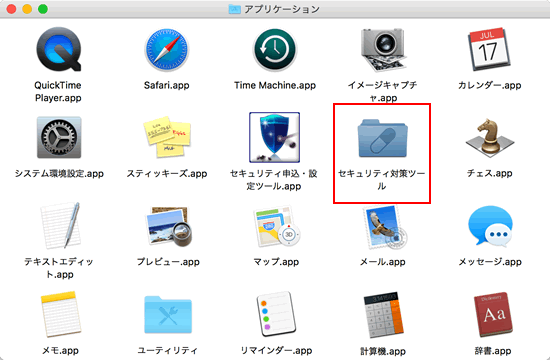Click the メッセージ.app file name

point(490,262)
